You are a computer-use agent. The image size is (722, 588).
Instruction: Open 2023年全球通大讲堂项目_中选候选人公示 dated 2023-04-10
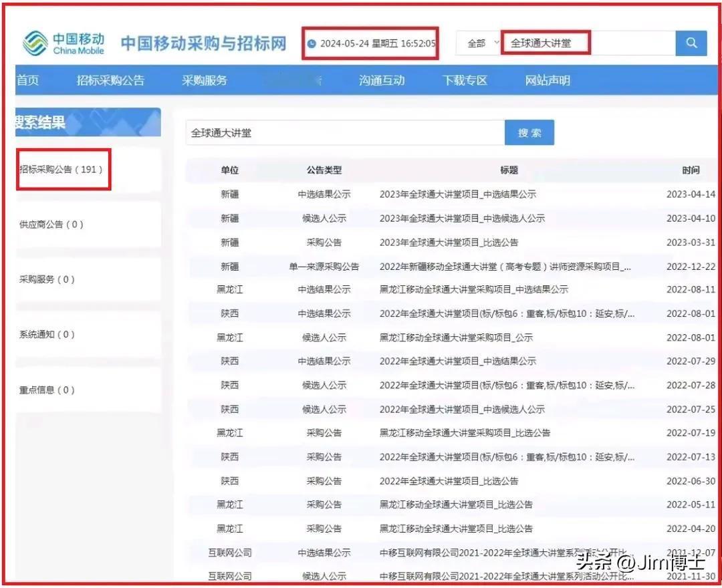click(x=462, y=218)
